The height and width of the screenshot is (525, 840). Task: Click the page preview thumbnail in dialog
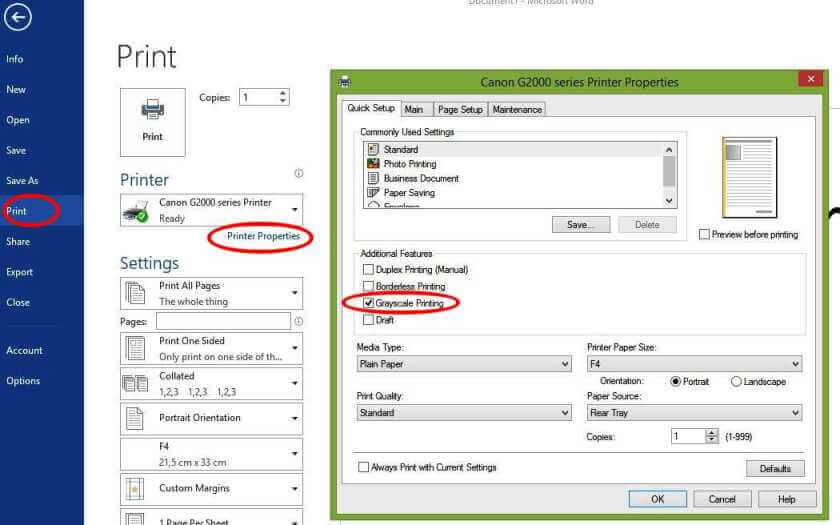click(749, 177)
